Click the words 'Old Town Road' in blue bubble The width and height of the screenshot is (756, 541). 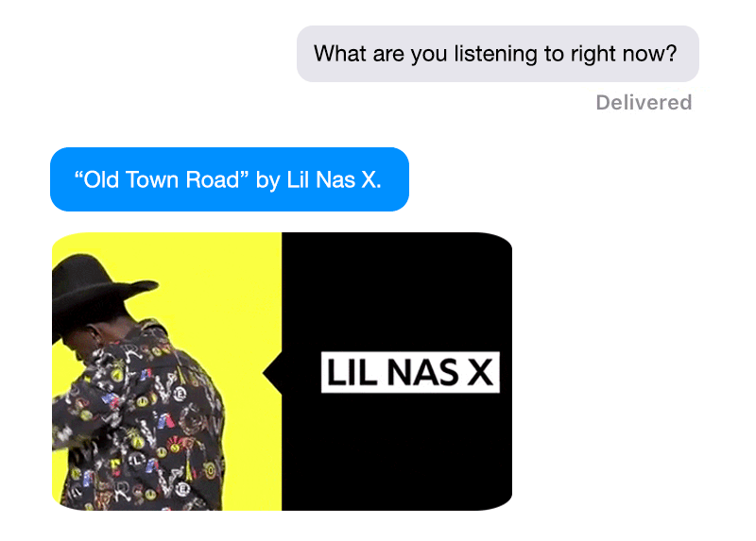point(162,179)
